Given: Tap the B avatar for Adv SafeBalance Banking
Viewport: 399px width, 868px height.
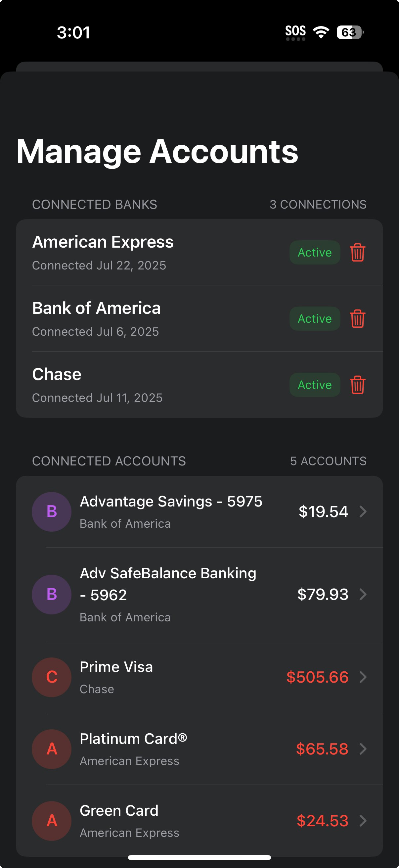Looking at the screenshot, I should [x=52, y=594].
